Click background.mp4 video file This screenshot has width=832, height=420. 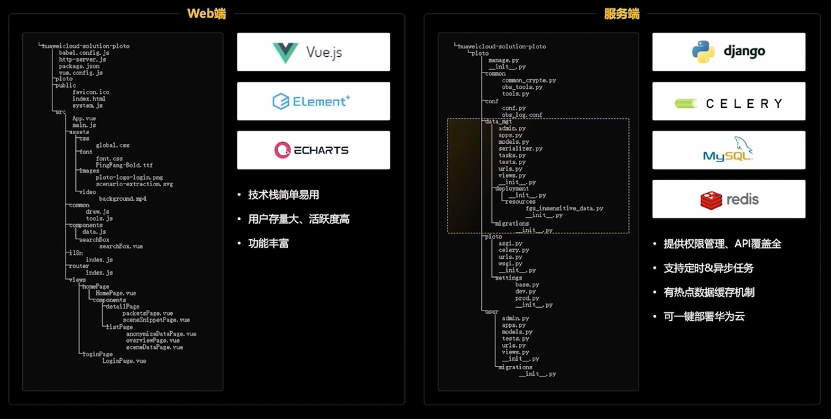[123, 199]
